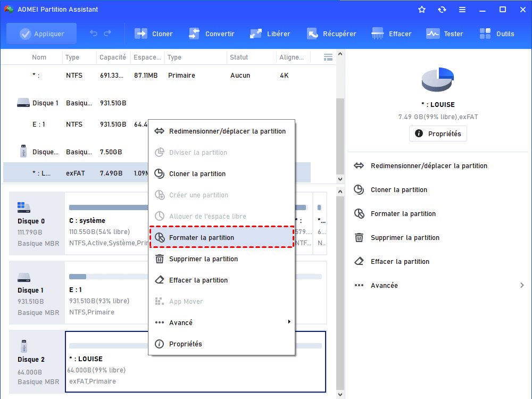
Task: Click the Cloner toolbar icon
Action: pyautogui.click(x=141, y=34)
